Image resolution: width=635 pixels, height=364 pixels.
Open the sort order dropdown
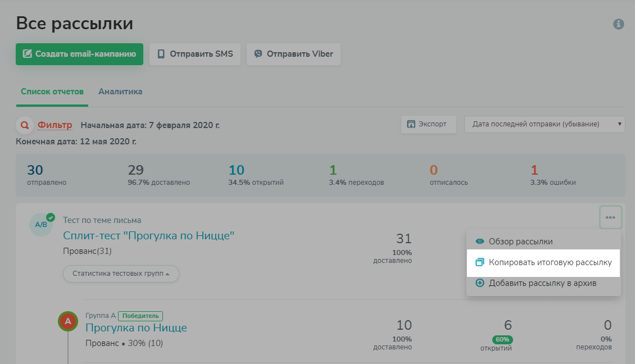pos(544,124)
